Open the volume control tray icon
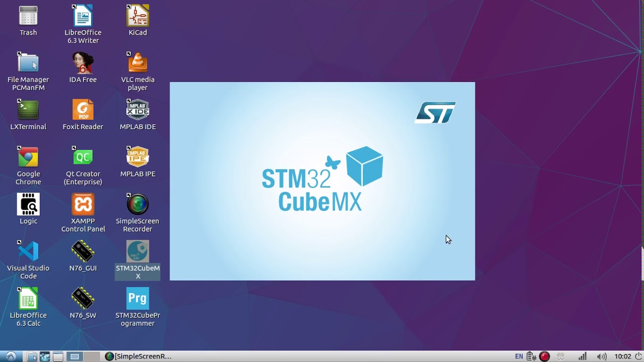Screen dimensions: 644x362 click(601, 356)
